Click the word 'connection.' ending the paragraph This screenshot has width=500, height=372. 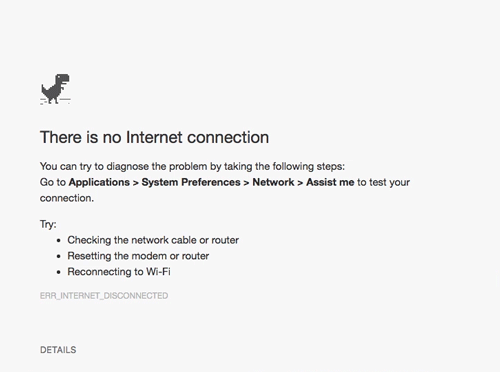pos(67,198)
